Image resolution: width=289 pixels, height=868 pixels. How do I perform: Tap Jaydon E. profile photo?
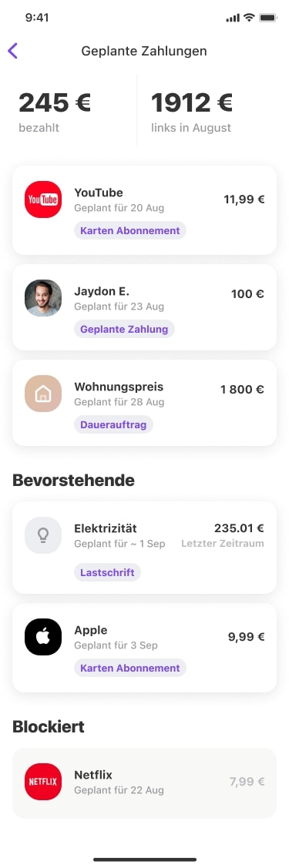coord(43,298)
